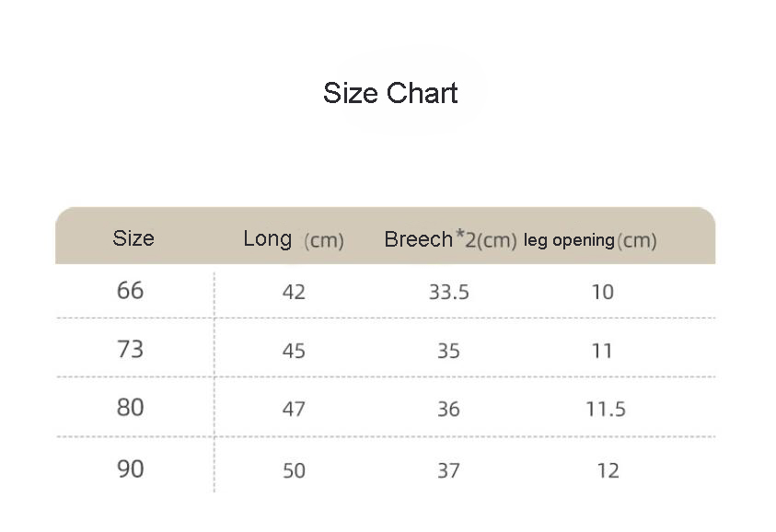The image size is (776, 532).
Task: Select size 80 row label
Action: 131,407
